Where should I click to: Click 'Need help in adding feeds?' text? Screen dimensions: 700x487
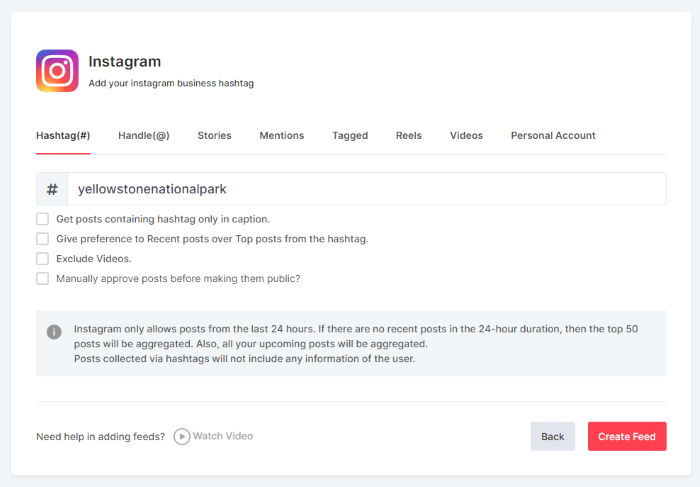tap(100, 437)
